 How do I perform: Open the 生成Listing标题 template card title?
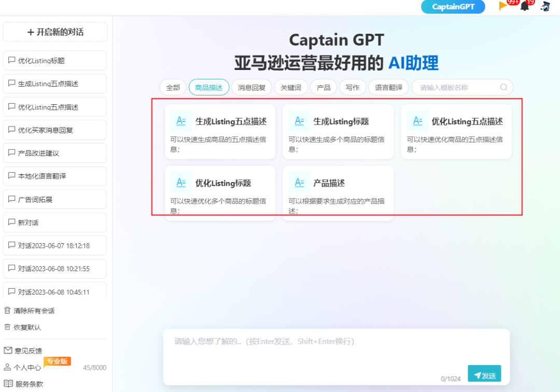click(341, 122)
